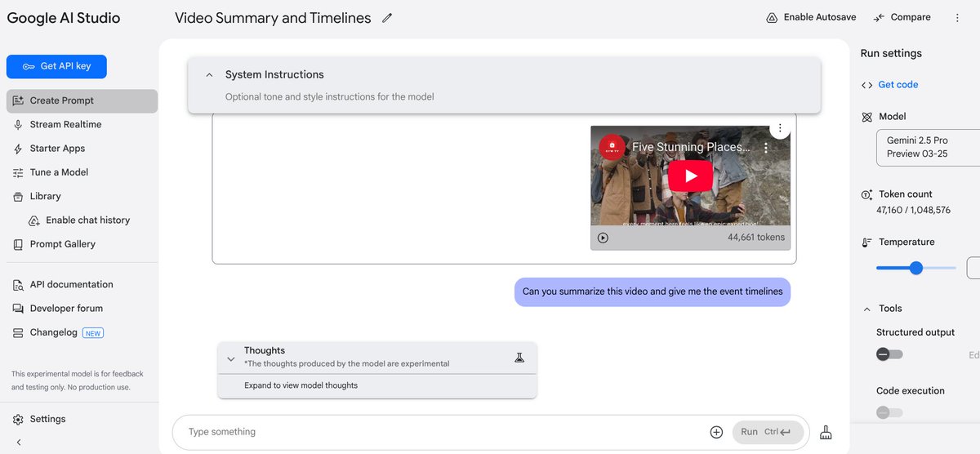Edit the prompt title with the pencil icon
Screen dimensions: 980x454
point(387,18)
